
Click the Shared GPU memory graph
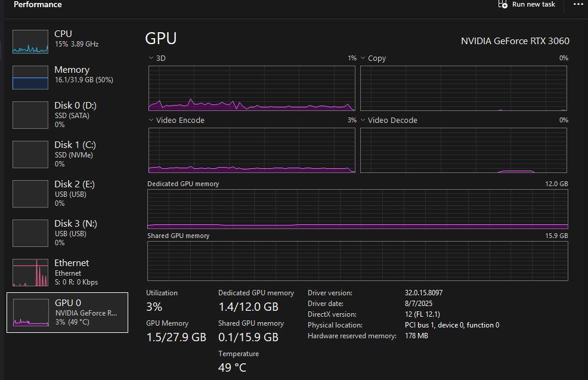point(357,261)
